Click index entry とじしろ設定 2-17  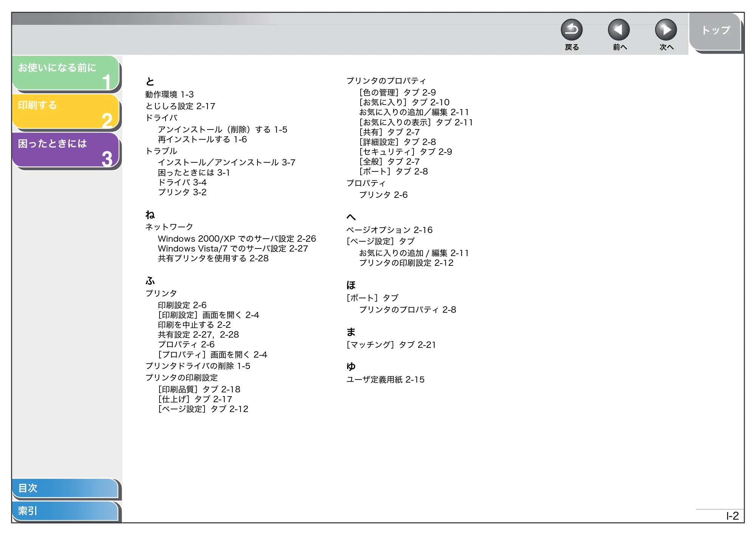tap(180, 106)
